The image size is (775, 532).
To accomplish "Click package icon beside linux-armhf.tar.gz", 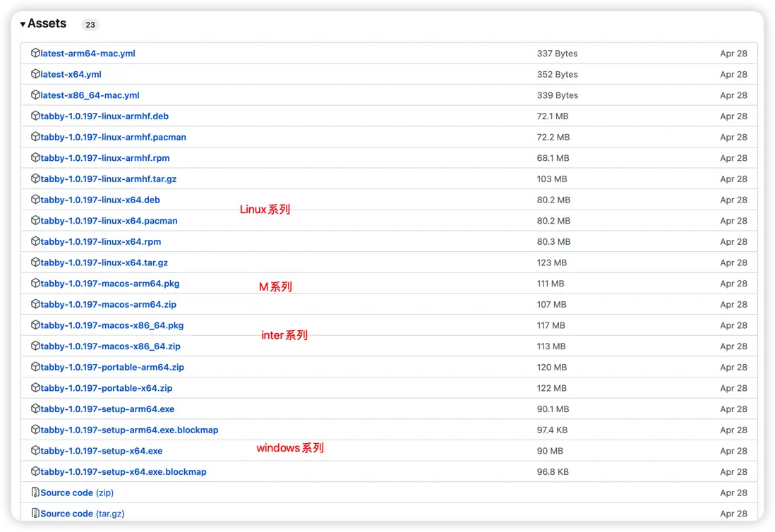I will point(35,179).
